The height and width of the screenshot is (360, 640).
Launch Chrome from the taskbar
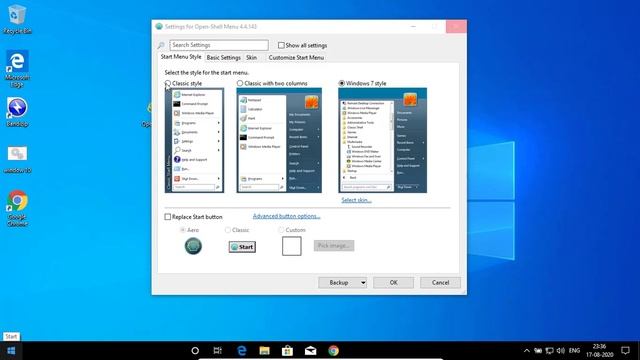pos(333,351)
